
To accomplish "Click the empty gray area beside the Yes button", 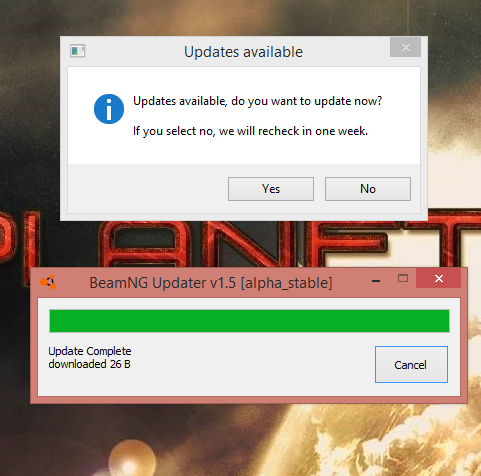I will (x=148, y=189).
